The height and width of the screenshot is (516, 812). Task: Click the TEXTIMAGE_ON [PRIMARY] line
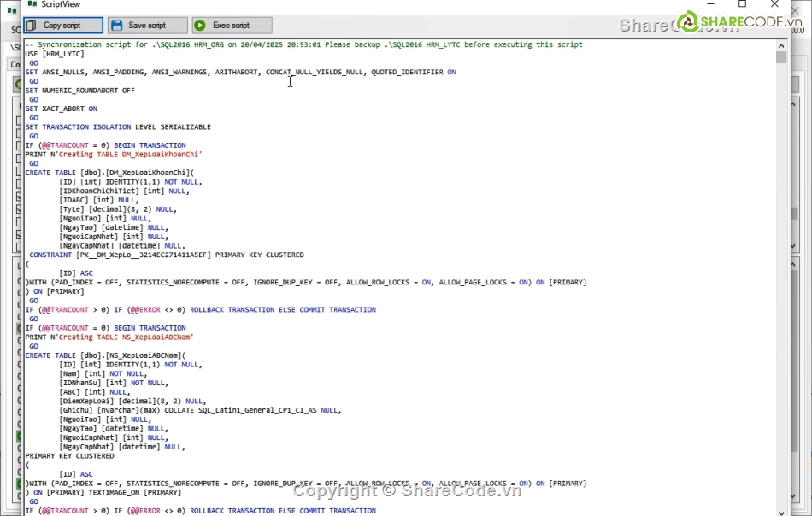point(103,492)
